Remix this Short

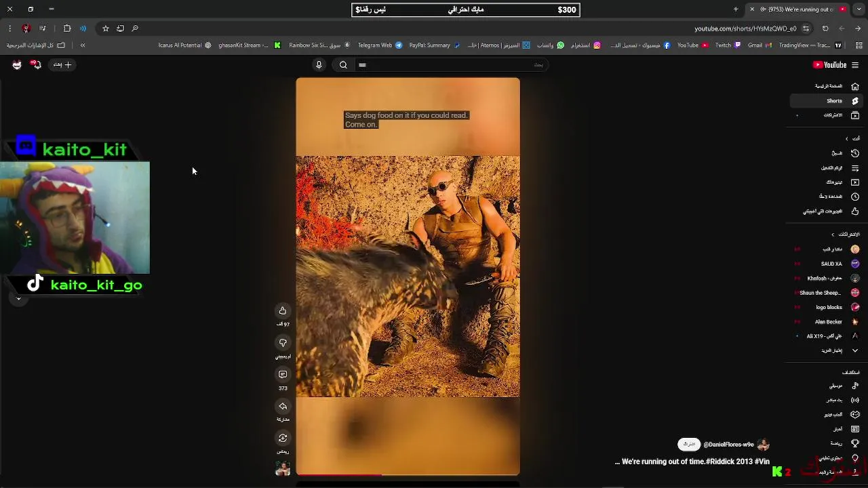283,438
